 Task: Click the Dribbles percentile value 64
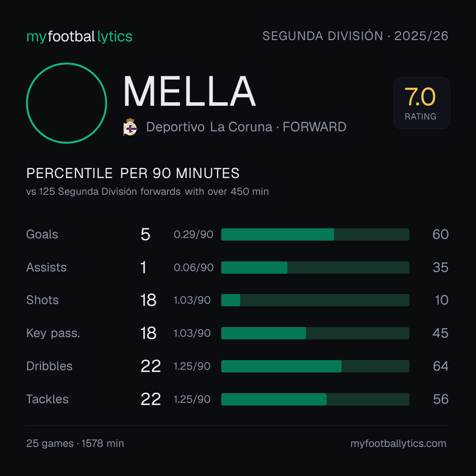(440, 366)
